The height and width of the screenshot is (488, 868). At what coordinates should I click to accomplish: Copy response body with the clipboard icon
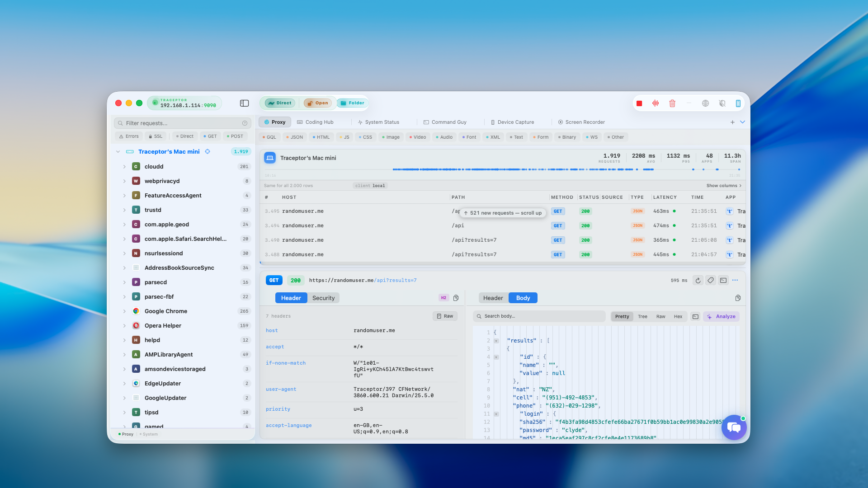tap(738, 298)
